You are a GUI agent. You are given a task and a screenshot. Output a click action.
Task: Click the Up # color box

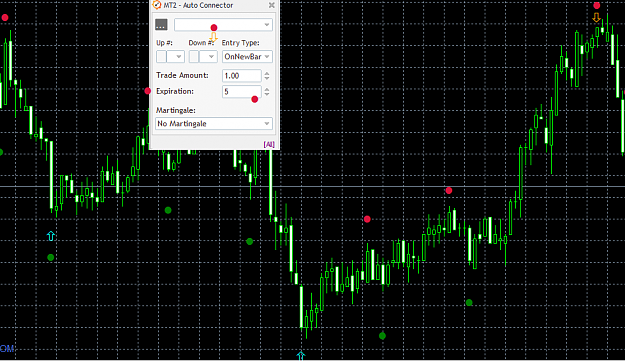(x=161, y=57)
